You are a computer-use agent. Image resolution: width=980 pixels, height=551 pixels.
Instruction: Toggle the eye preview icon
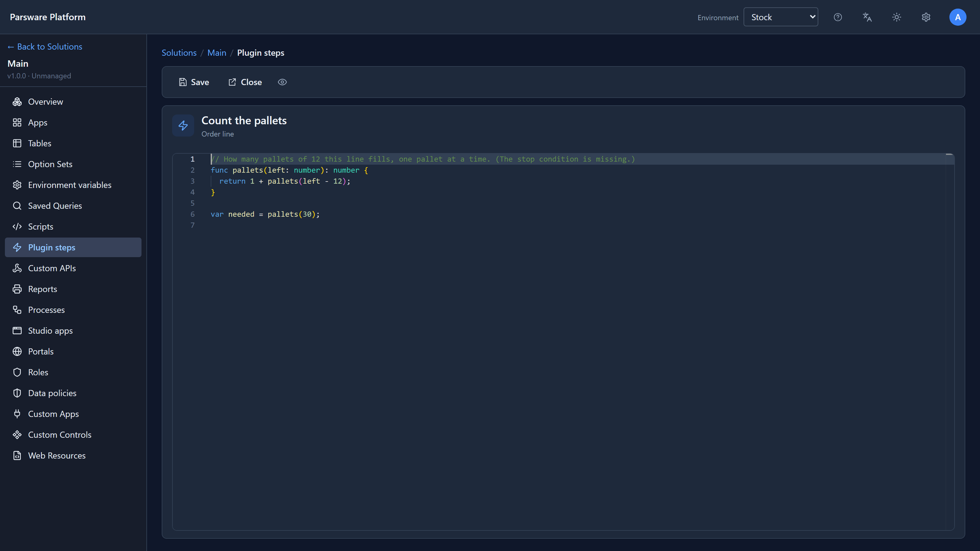click(x=282, y=82)
